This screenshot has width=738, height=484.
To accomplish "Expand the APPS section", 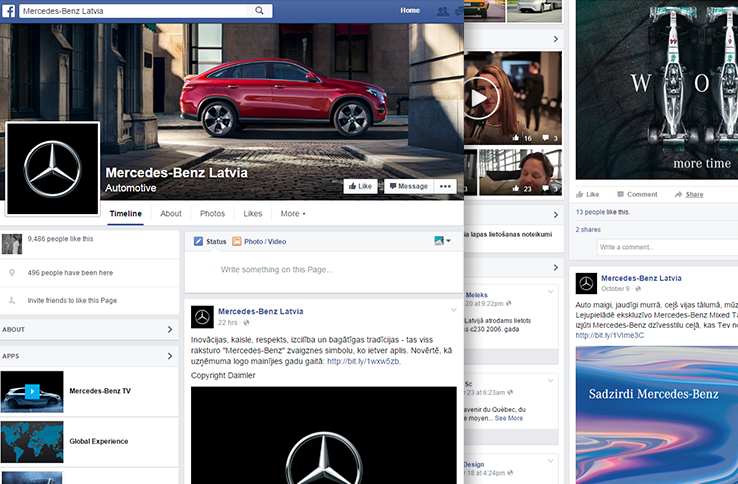I will 169,355.
